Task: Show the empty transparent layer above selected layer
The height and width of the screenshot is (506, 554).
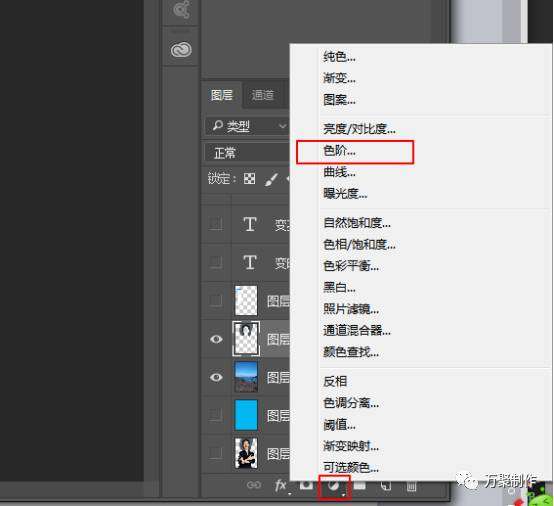Action: pos(216,301)
